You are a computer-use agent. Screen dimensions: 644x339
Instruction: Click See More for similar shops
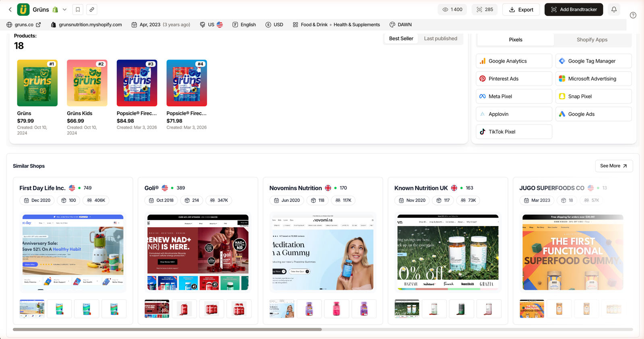614,166
